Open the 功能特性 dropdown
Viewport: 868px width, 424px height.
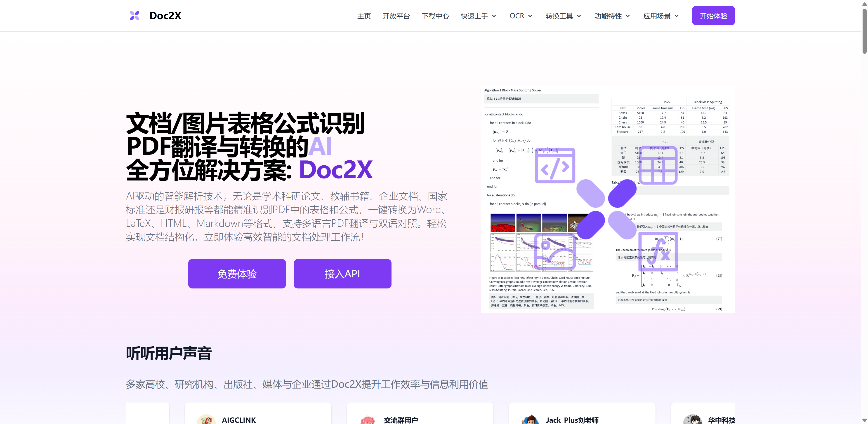click(612, 16)
